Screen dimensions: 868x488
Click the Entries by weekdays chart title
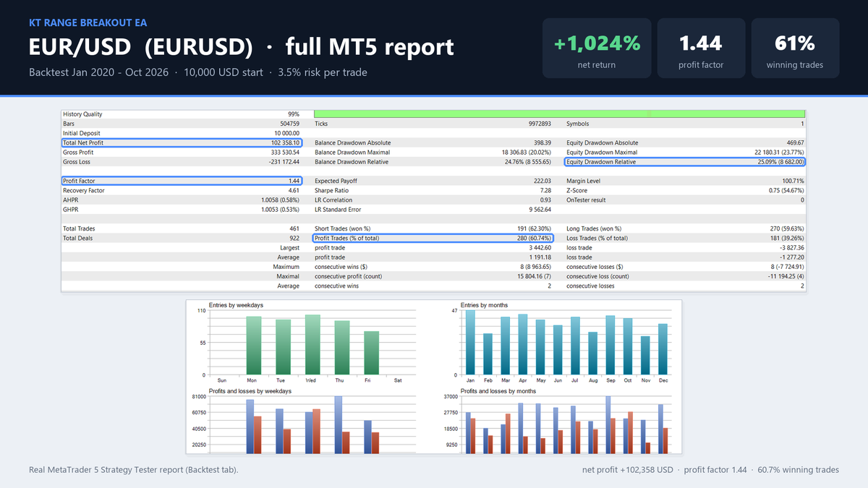[x=236, y=305]
